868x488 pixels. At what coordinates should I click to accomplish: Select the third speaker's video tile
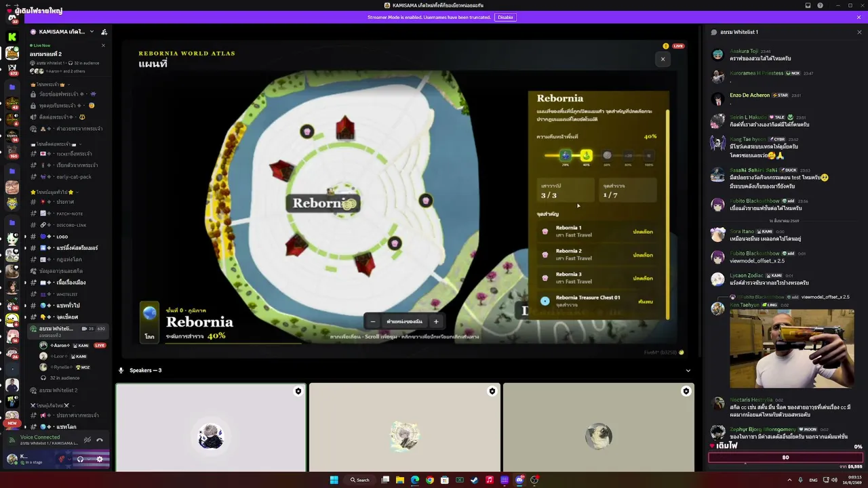coord(599,427)
